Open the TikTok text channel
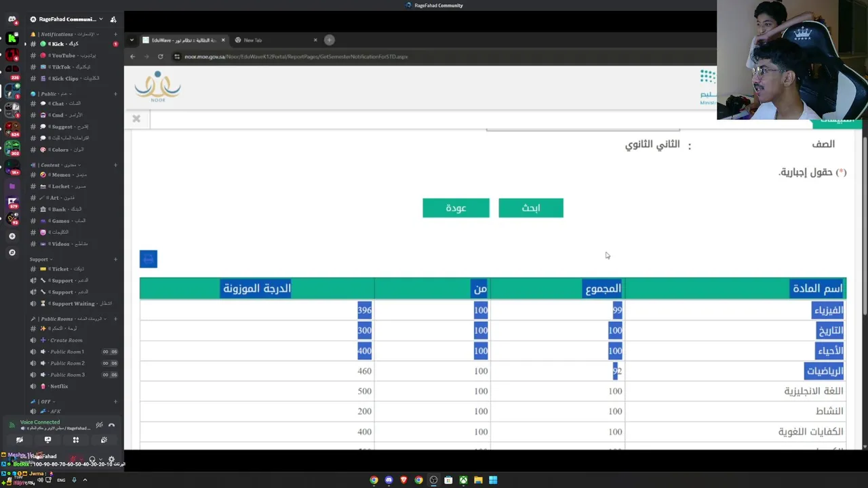This screenshot has width=868, height=488. [x=73, y=67]
